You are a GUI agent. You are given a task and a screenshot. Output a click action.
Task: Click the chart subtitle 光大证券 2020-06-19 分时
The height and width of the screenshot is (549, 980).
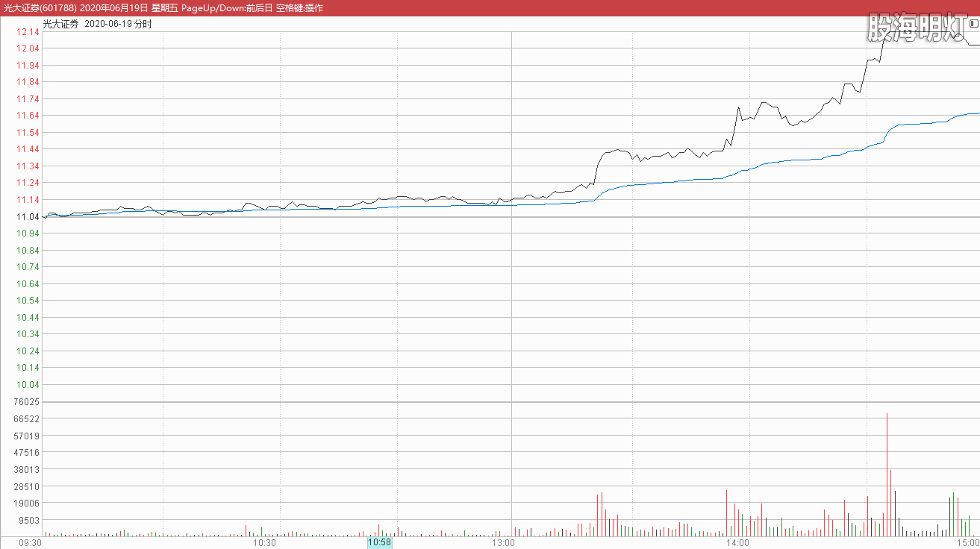tap(97, 24)
